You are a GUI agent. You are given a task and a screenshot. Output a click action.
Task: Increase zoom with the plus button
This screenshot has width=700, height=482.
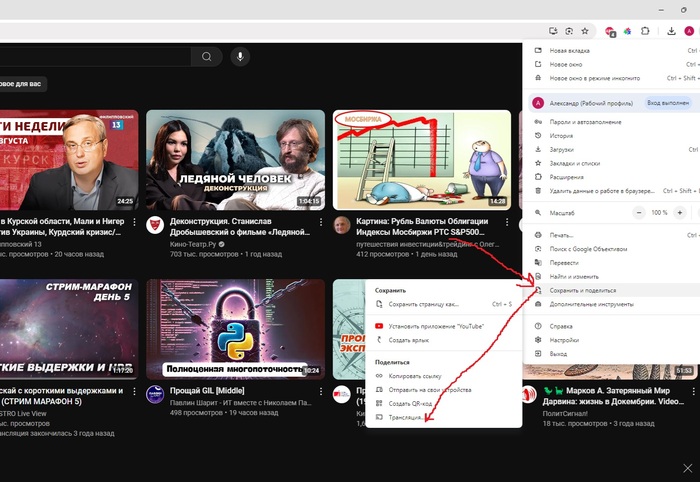click(679, 213)
